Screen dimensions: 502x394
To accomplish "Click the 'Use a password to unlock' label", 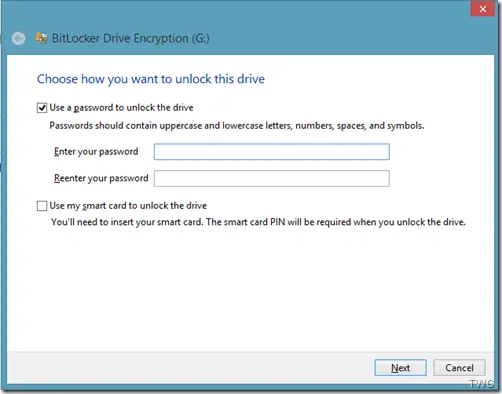I will 121,108.
